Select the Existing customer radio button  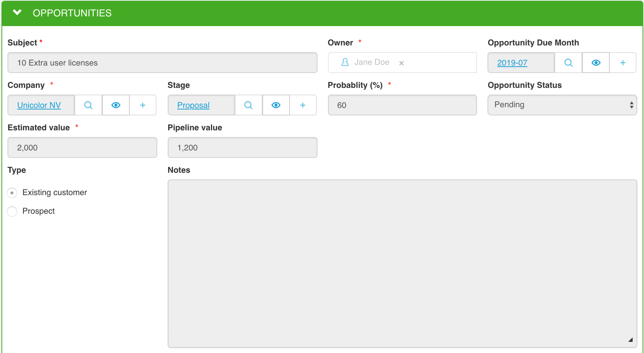tap(12, 193)
